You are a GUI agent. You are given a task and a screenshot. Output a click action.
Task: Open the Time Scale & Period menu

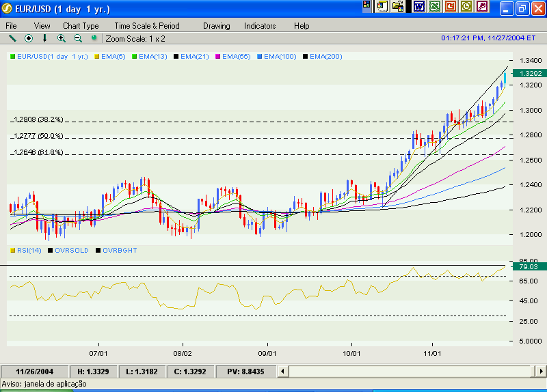(x=148, y=26)
